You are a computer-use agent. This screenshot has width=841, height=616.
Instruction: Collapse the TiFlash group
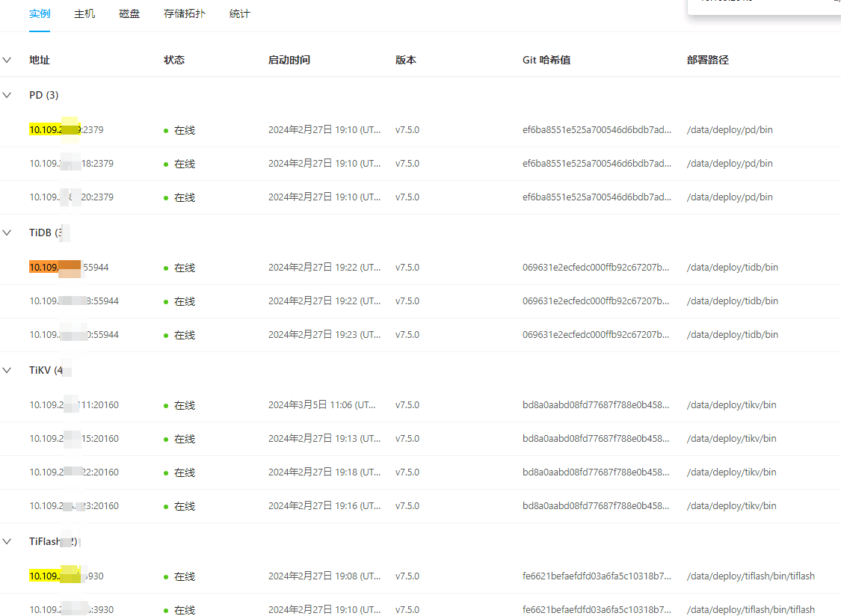tap(7, 541)
